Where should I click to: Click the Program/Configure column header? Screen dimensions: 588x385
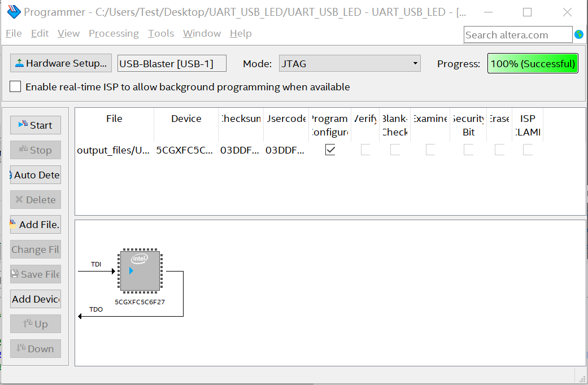[x=330, y=125]
